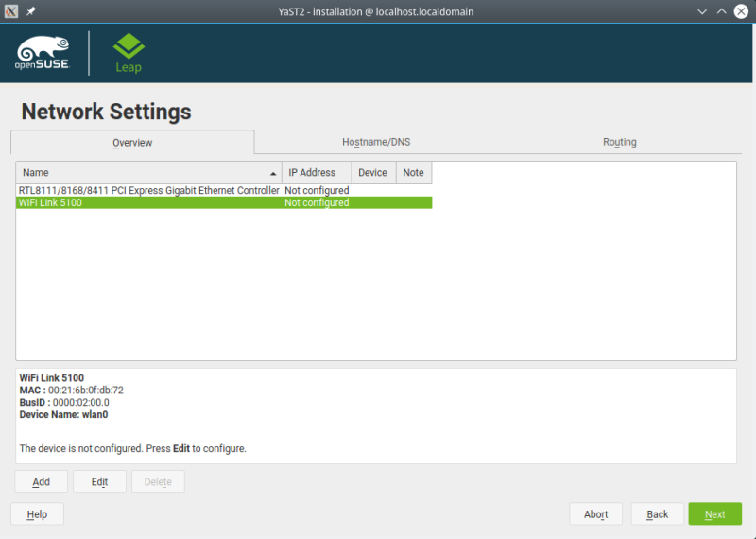Click the sort arrow in the Name column
This screenshot has height=539, width=756.
(x=273, y=173)
